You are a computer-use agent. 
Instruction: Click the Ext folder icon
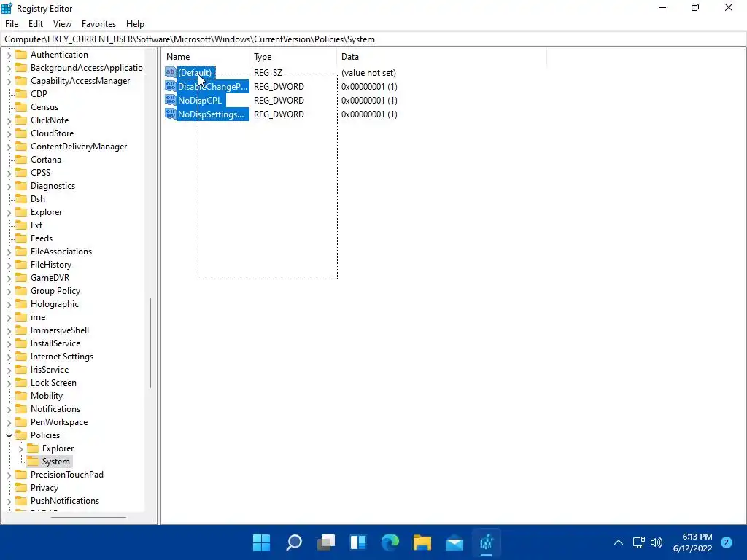21,225
